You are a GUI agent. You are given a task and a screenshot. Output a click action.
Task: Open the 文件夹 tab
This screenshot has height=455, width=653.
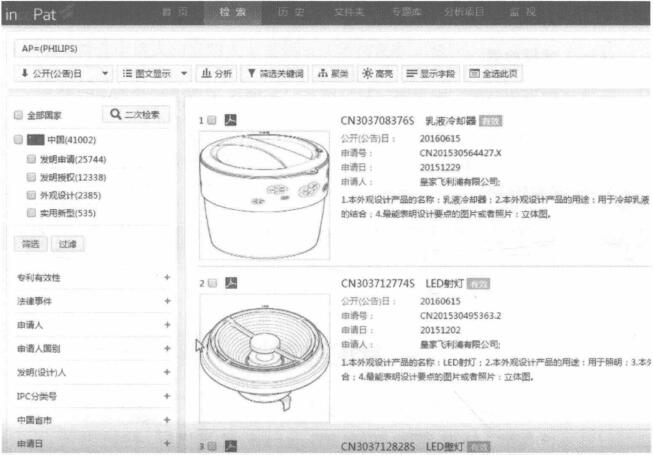[x=349, y=12]
